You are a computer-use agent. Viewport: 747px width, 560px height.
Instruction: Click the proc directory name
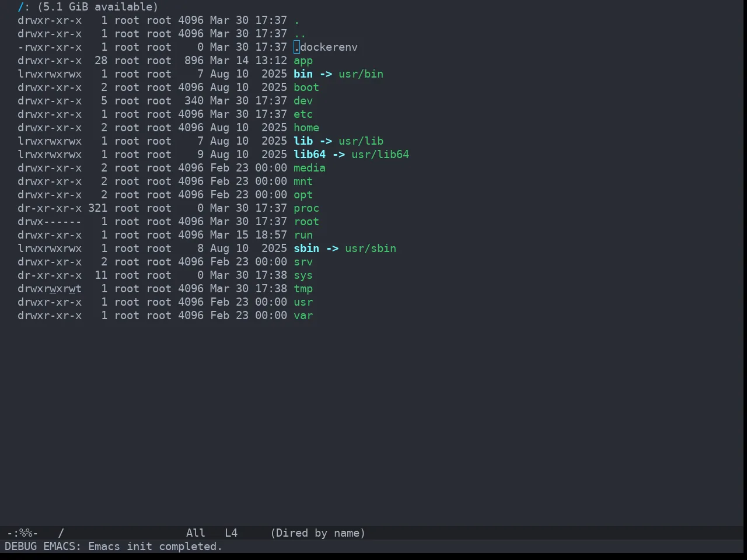click(306, 208)
